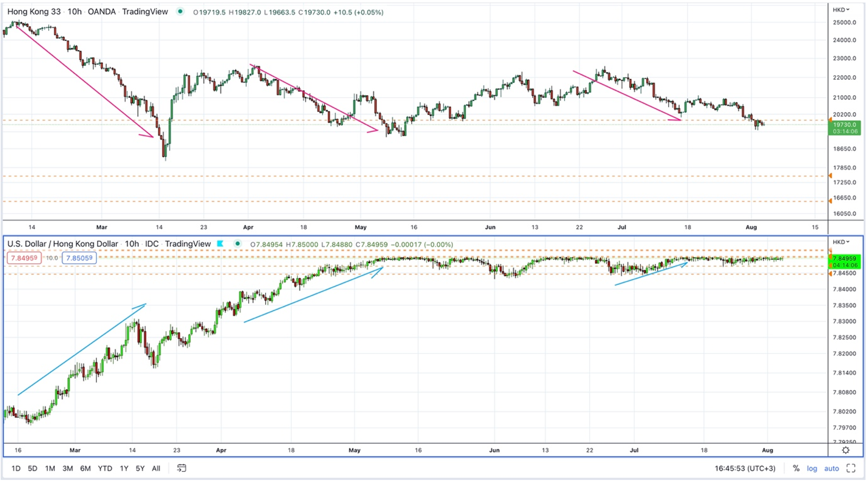
Task: Toggle log scale mode
Action: 812,468
